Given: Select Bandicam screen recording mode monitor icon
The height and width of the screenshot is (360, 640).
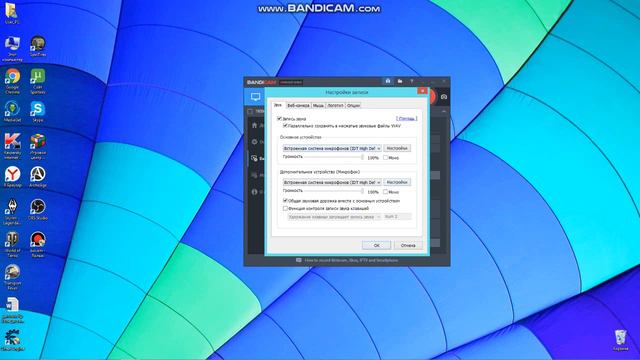Looking at the screenshot, I should tap(256, 97).
